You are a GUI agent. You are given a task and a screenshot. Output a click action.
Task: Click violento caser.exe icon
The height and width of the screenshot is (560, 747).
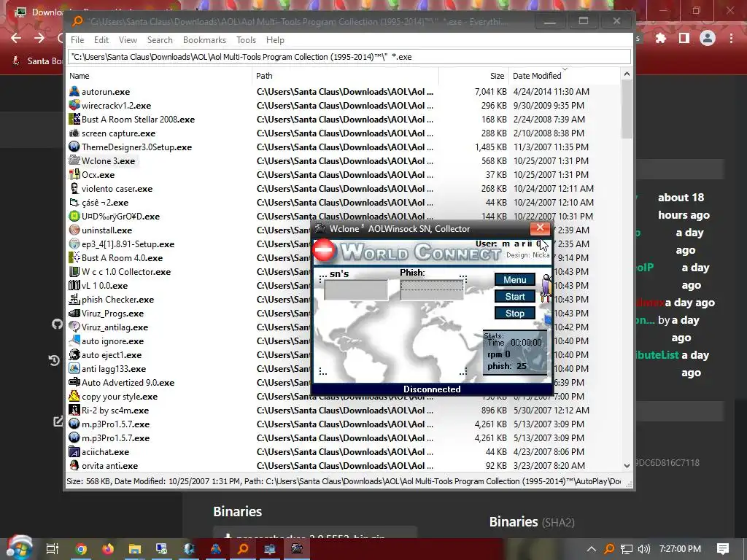[74, 189]
